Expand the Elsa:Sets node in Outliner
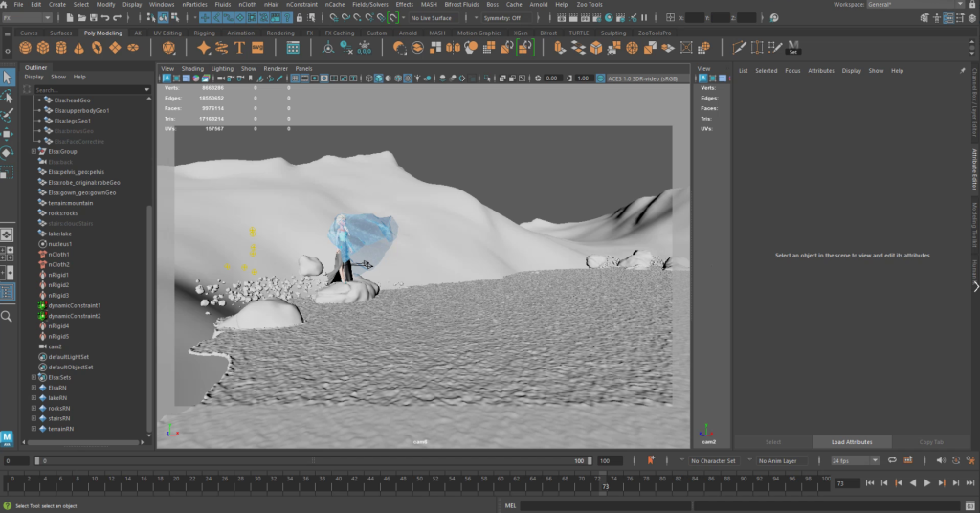Viewport: 980px width, 513px height. tap(33, 377)
